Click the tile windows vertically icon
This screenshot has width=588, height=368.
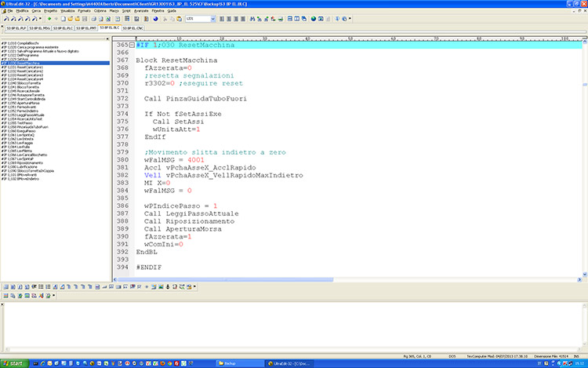click(297, 19)
